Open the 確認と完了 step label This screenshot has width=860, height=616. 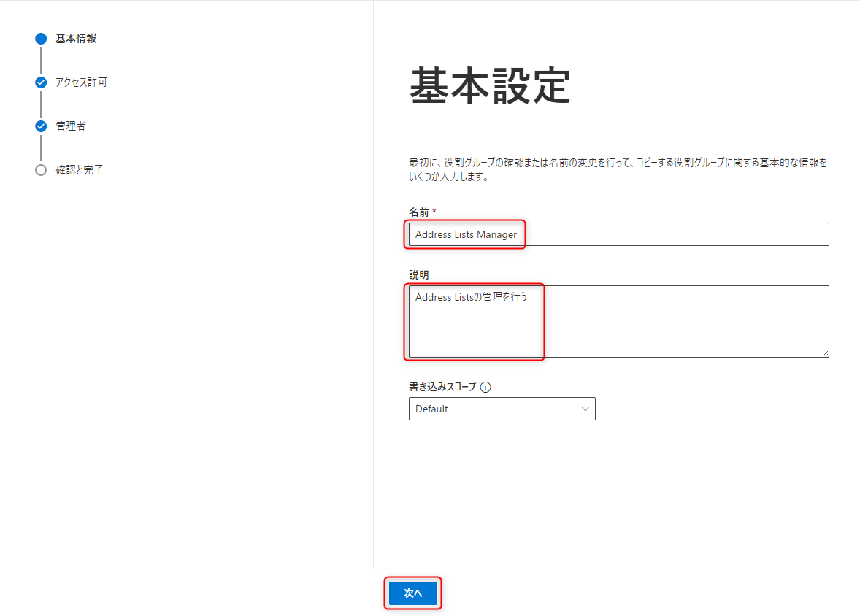[x=80, y=170]
